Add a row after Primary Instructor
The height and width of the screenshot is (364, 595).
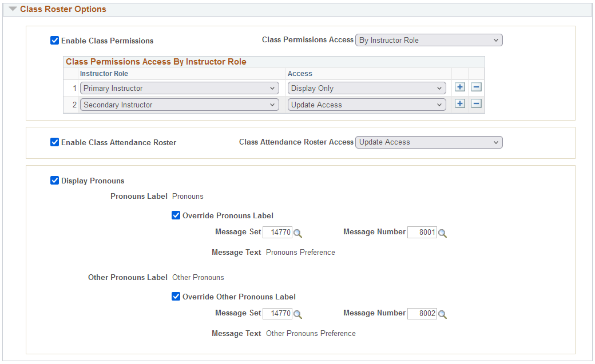460,87
